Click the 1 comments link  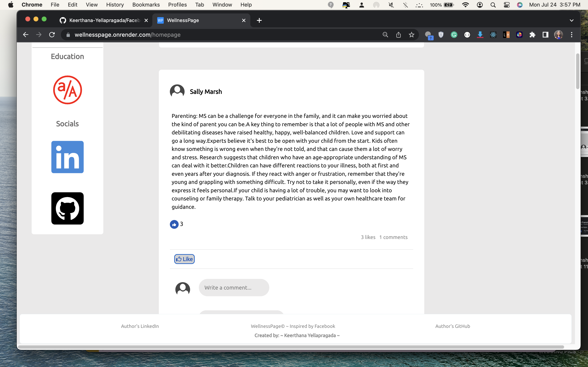393,237
